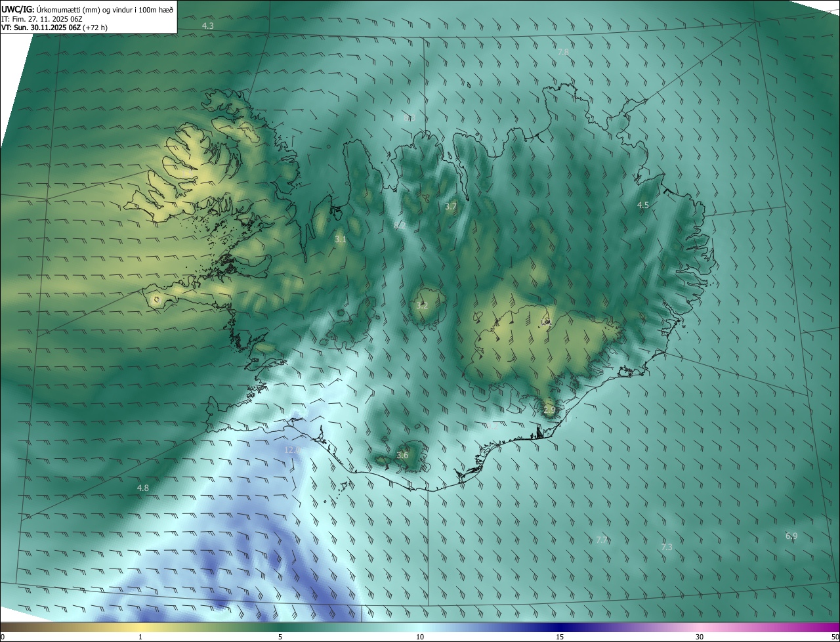The height and width of the screenshot is (642, 840).
Task: Click the 4.3 value label on the map
Action: point(207,26)
